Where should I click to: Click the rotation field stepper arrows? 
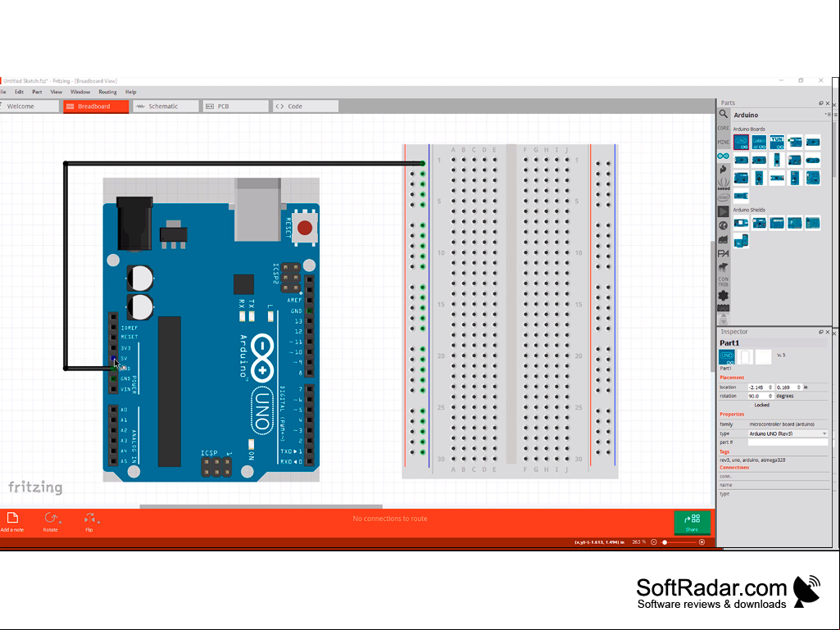pyautogui.click(x=770, y=396)
